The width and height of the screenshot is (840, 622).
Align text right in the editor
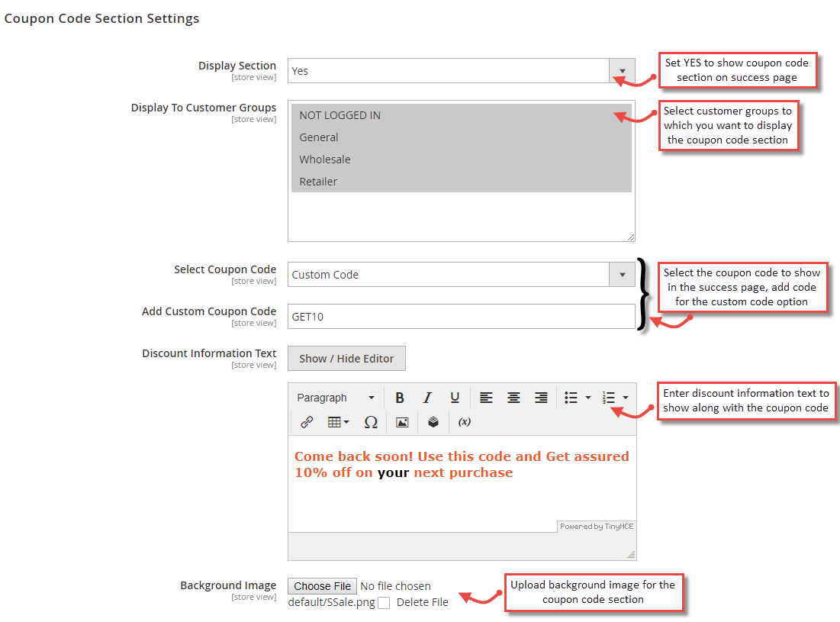click(x=541, y=398)
